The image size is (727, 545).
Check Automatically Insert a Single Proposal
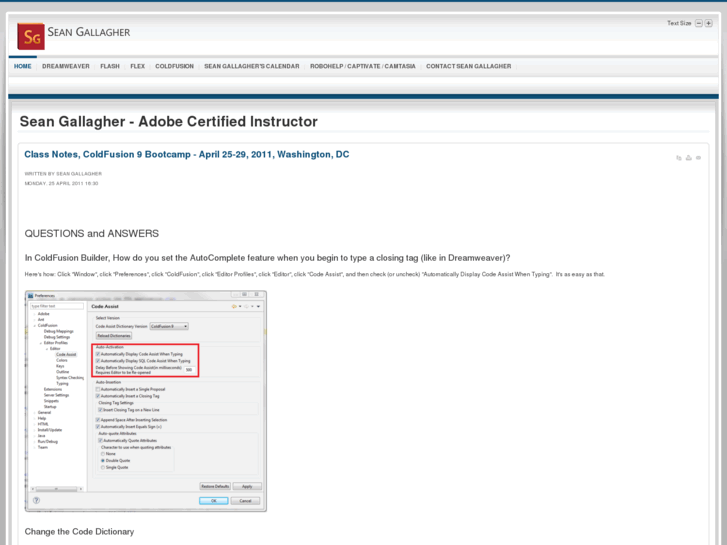click(98, 389)
